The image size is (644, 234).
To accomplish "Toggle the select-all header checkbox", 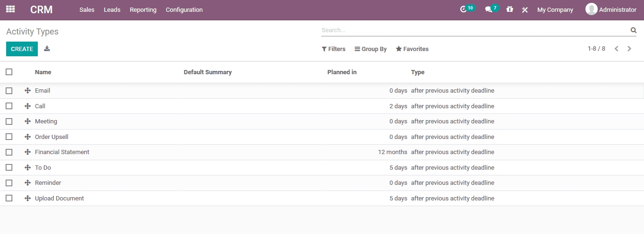I will pos(9,72).
